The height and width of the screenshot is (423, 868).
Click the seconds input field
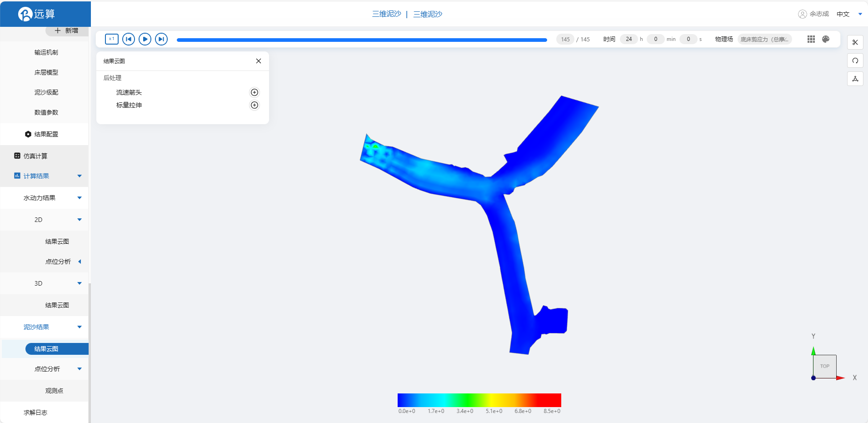tap(688, 39)
